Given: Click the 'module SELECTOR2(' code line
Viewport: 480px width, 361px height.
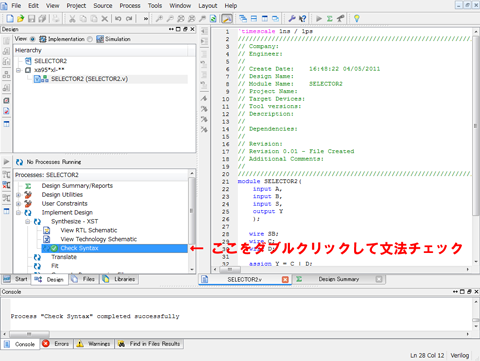Looking at the screenshot, I should pyautogui.click(x=269, y=181).
